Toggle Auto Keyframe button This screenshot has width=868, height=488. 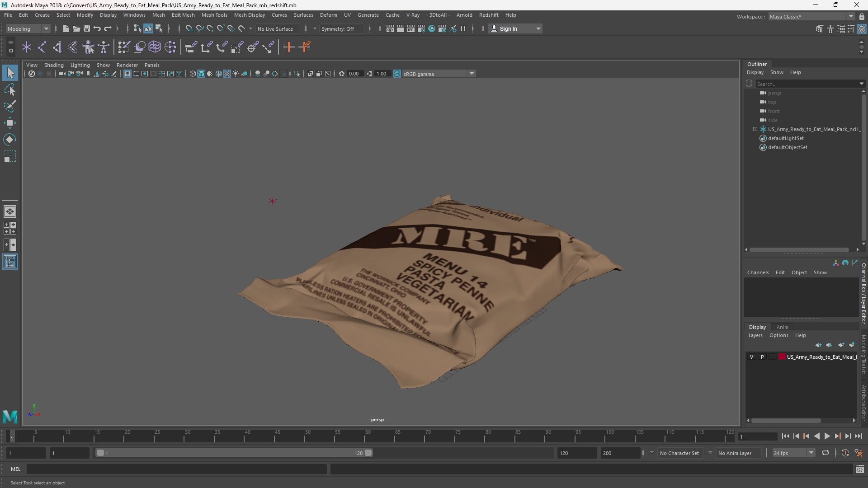845,453
